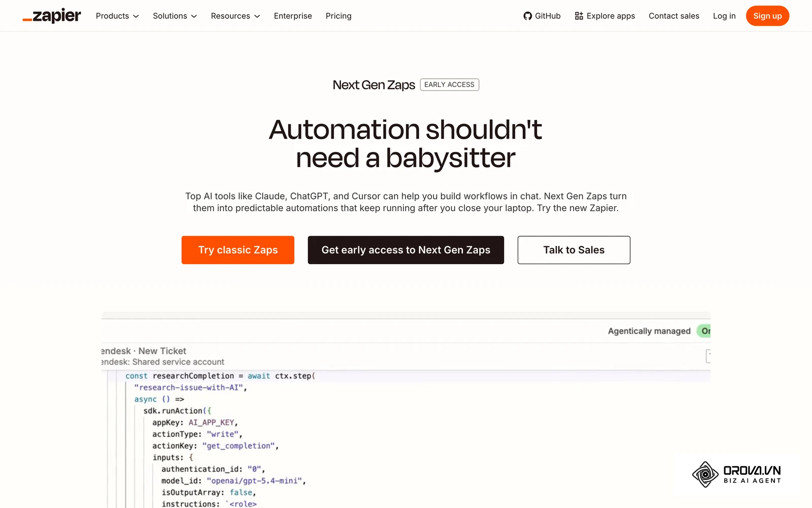Click the orange Sign up button
Viewport: 812px width, 508px height.
pyautogui.click(x=767, y=16)
